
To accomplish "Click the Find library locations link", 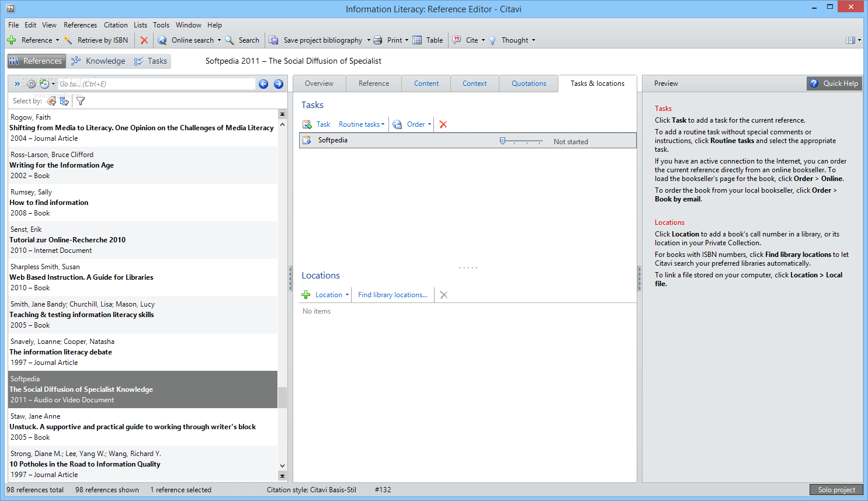I will (x=393, y=295).
